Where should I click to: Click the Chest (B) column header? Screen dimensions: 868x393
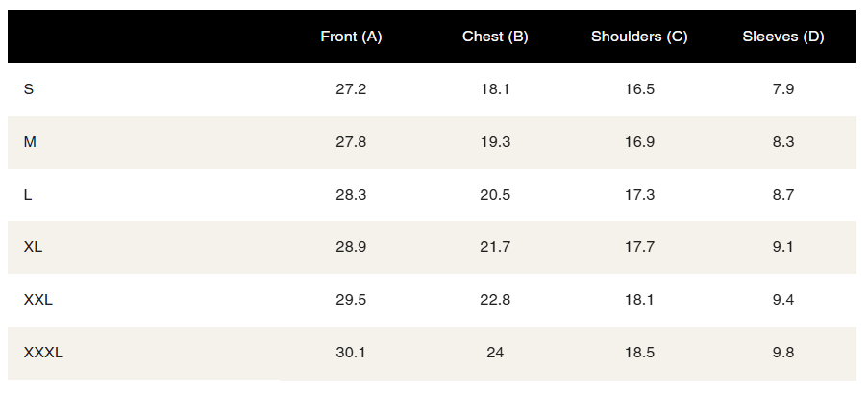[x=495, y=37]
